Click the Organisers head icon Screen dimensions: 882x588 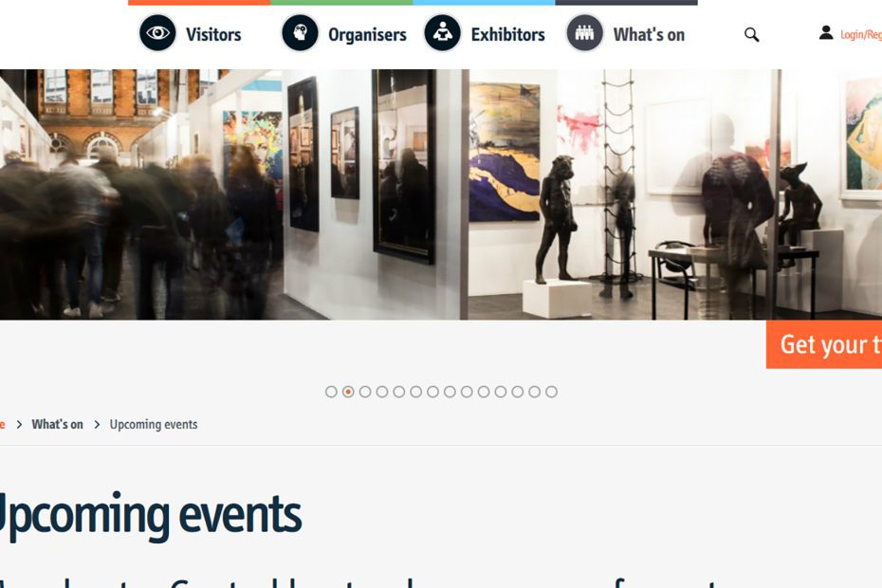coord(300,33)
